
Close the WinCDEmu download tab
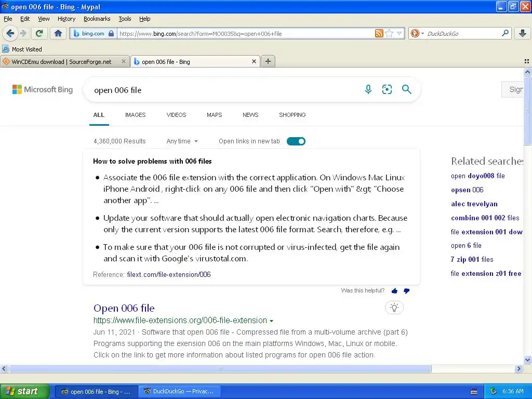tap(124, 61)
